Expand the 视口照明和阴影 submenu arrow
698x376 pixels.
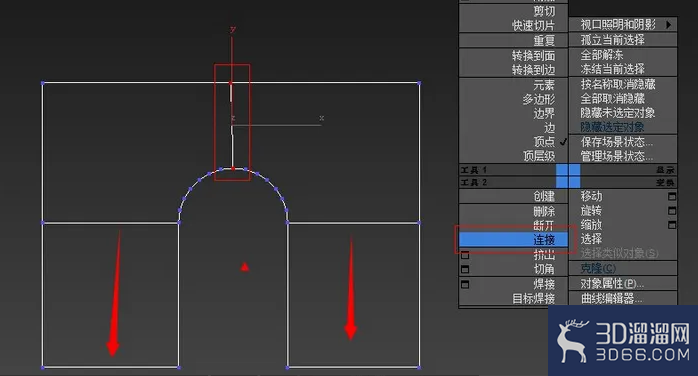click(x=669, y=25)
